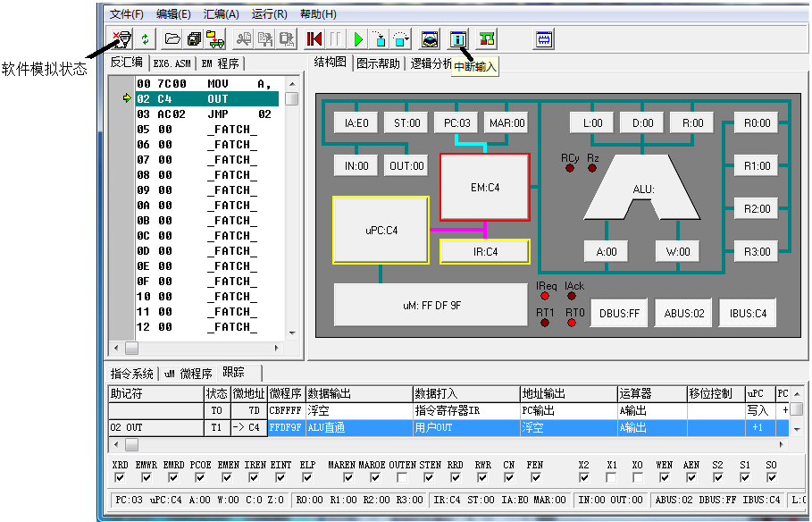812x522 pixels.
Task: Click the uPC:C4 micro program counter block
Action: pos(381,230)
